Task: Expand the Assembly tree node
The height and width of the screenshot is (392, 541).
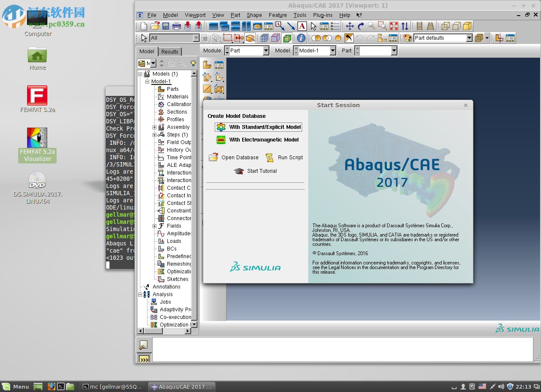Action: pyautogui.click(x=155, y=127)
